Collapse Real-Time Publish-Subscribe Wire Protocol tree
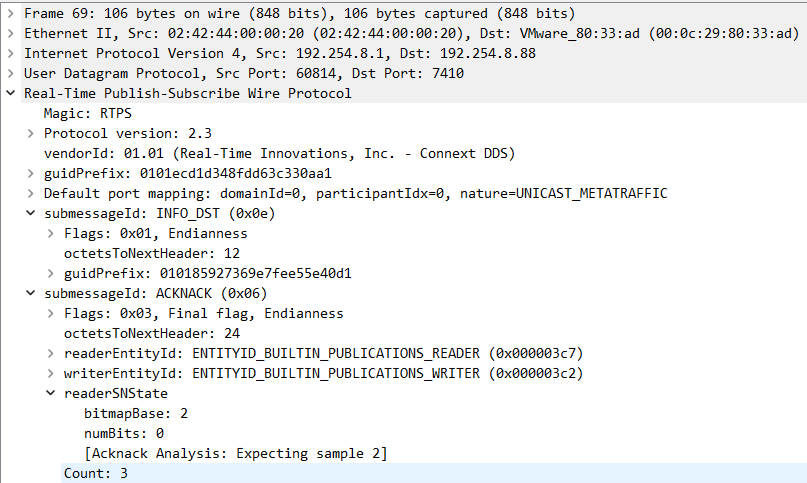This screenshot has width=807, height=483. coord(11,93)
